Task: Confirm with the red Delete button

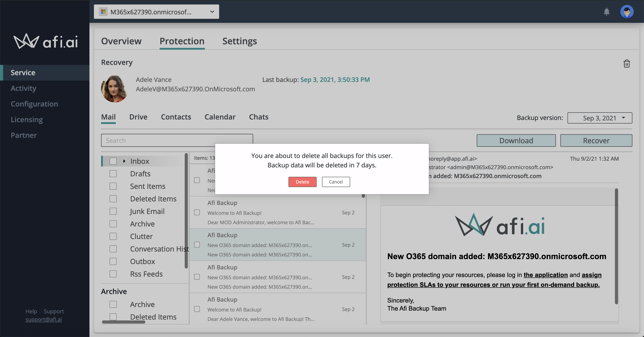Action: [302, 182]
